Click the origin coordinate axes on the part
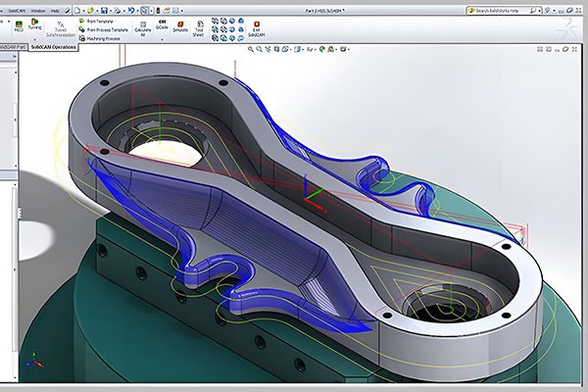Screen dimensions: 588x392 (x=315, y=194)
